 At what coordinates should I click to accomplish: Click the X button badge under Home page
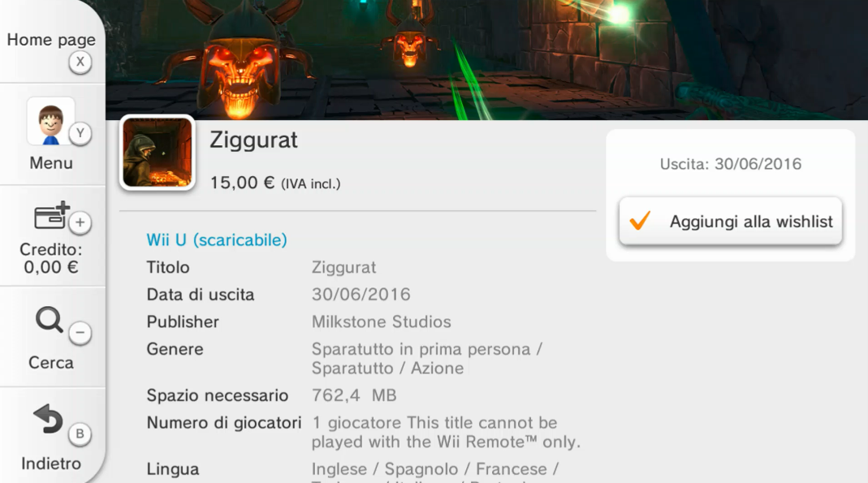pyautogui.click(x=80, y=62)
